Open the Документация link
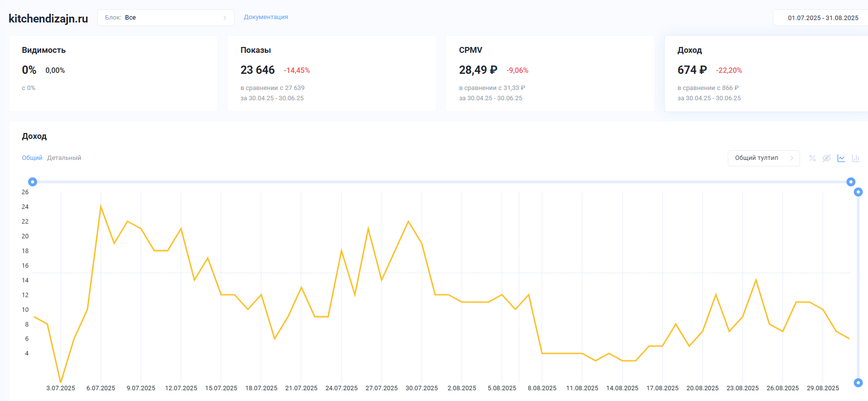 tap(266, 17)
